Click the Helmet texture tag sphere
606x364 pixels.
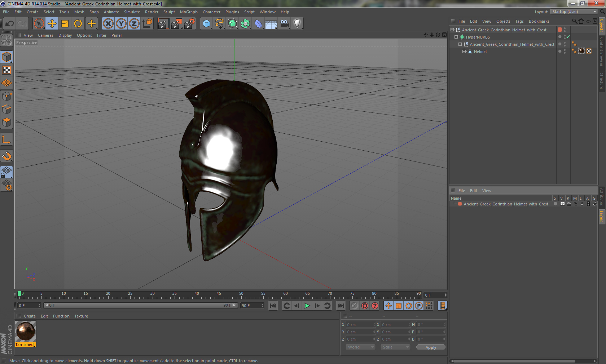tap(581, 51)
